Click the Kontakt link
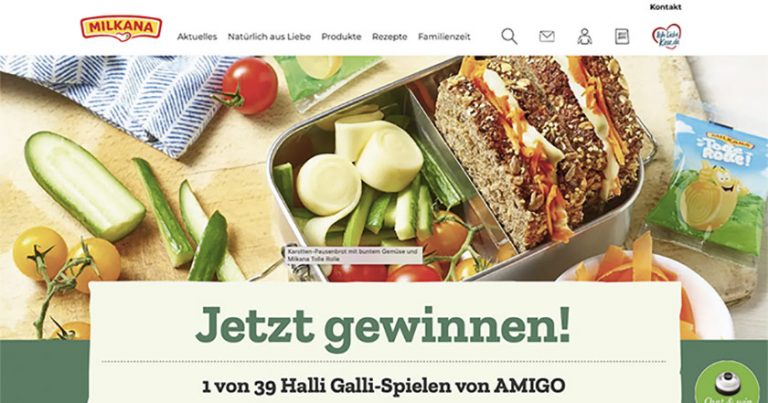The image size is (768, 403). (666, 7)
